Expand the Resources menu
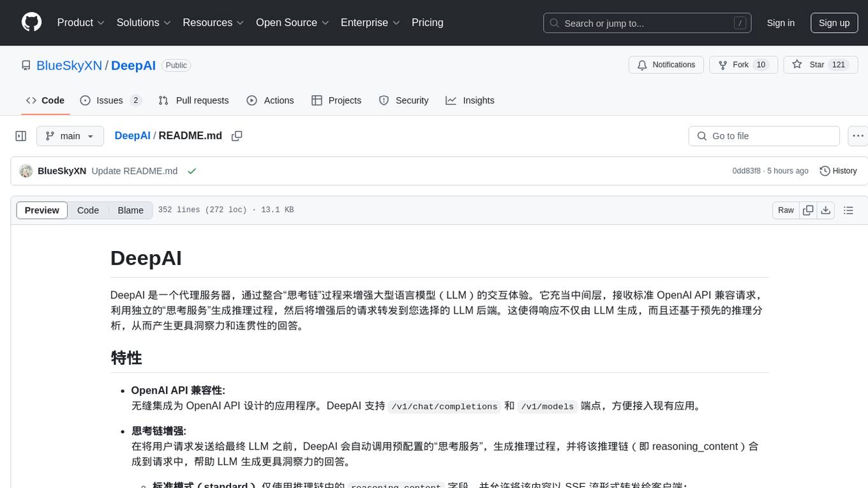This screenshot has height=488, width=868. [x=213, y=22]
